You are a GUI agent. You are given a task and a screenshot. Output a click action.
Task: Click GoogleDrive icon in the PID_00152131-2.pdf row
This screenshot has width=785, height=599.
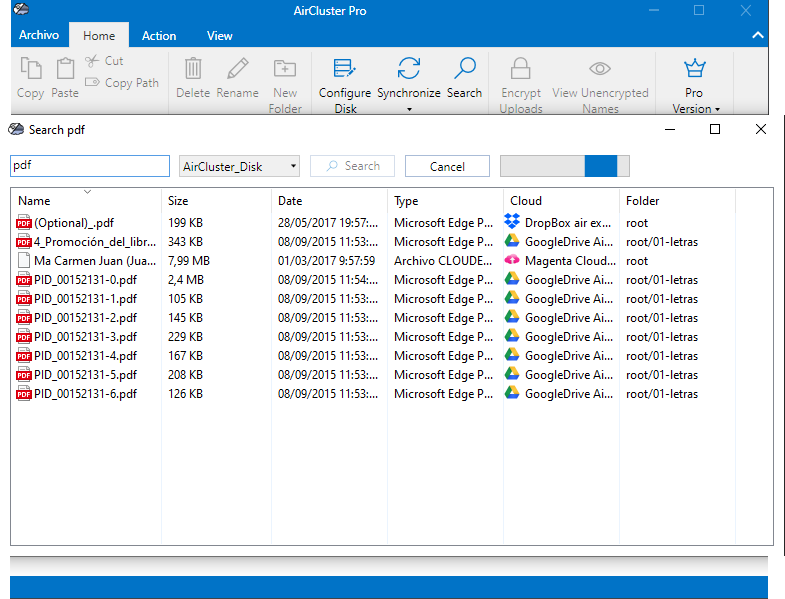(x=512, y=317)
